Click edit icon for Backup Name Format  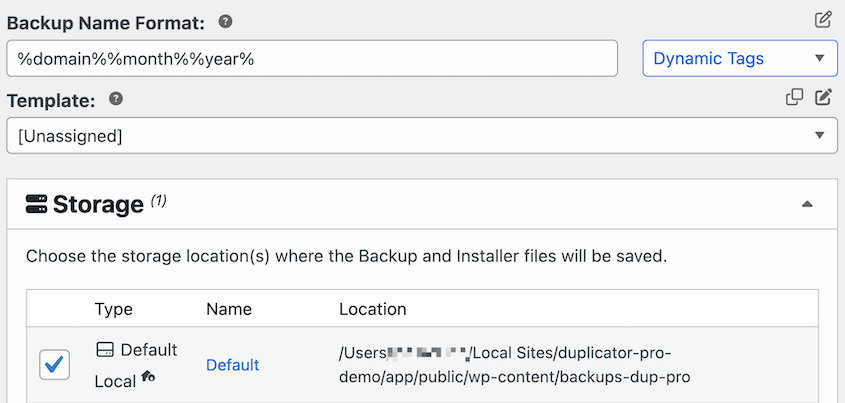tap(823, 20)
